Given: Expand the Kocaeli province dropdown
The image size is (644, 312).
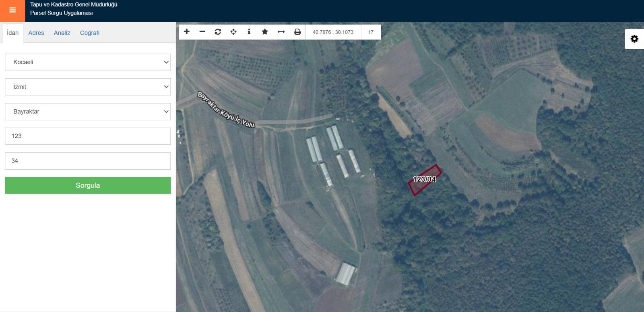Looking at the screenshot, I should [x=88, y=62].
